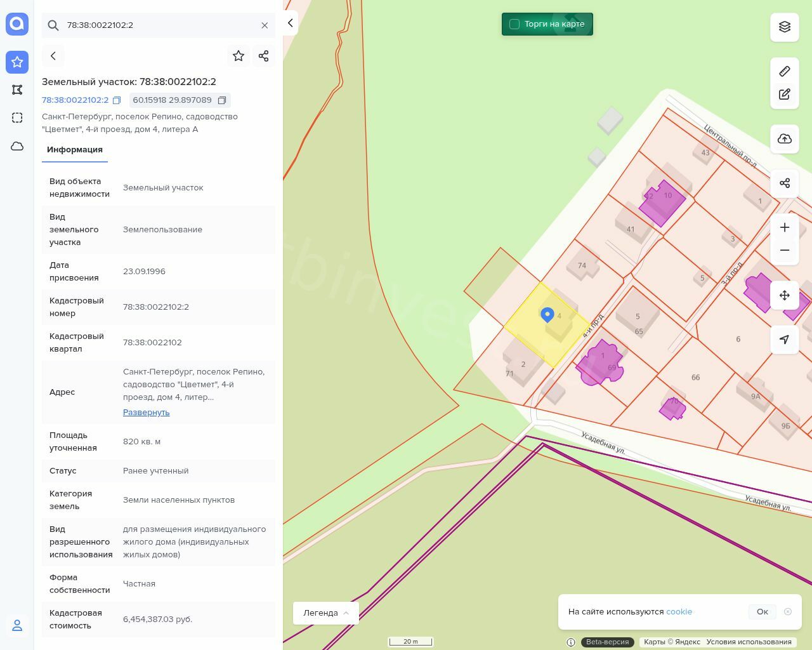Clear the search field text
Screen dimensions: 812x650
pos(265,25)
